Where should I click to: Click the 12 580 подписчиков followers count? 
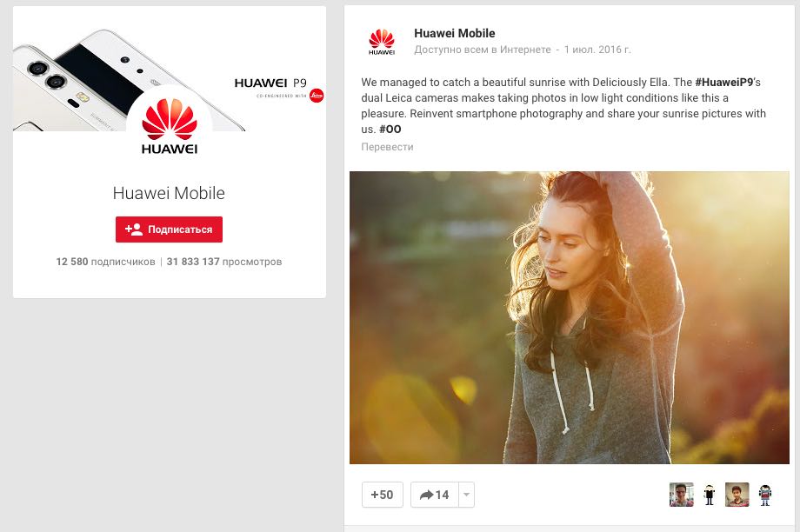pos(105,262)
